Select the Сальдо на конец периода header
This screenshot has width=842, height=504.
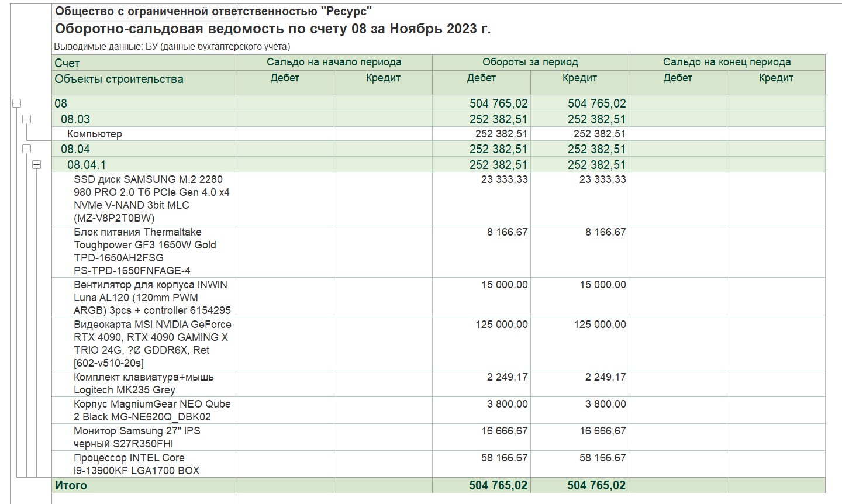point(727,63)
